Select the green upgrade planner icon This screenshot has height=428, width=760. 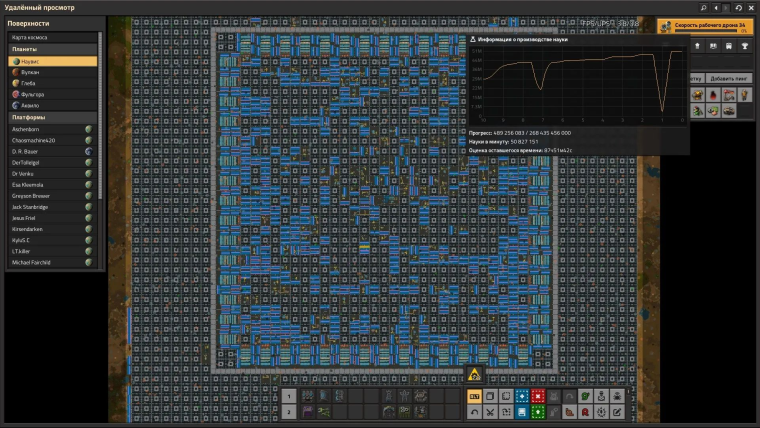pos(538,412)
